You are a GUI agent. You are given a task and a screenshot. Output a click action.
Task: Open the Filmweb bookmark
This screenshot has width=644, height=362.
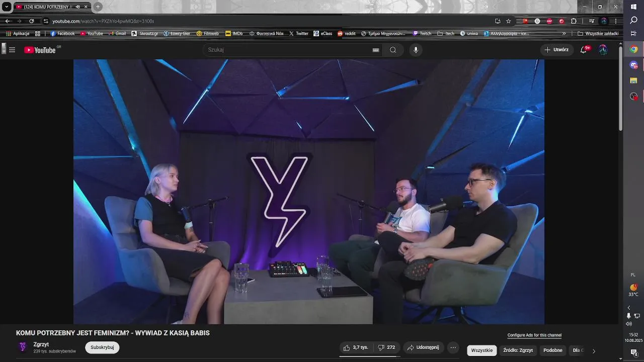point(208,34)
